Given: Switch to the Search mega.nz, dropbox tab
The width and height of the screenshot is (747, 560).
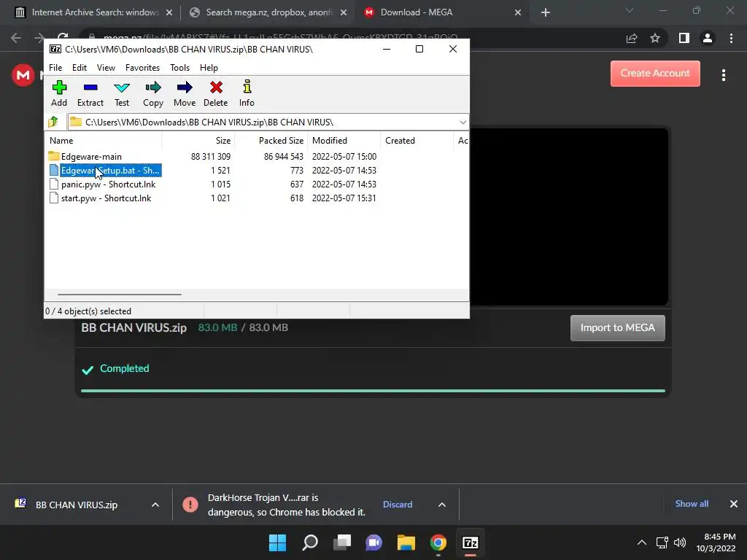Looking at the screenshot, I should [267, 12].
